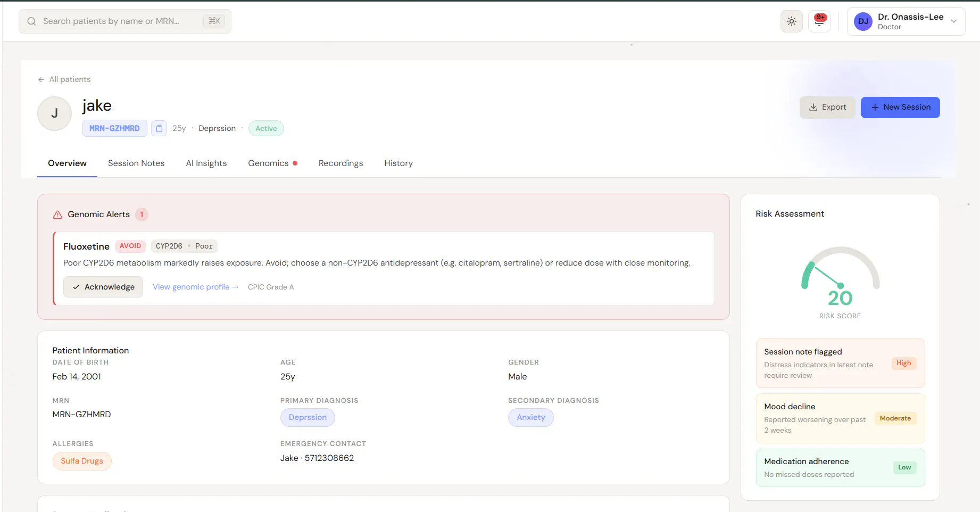Screen dimensions: 980x512
Task: Click the Active status badge
Action: click(x=266, y=128)
